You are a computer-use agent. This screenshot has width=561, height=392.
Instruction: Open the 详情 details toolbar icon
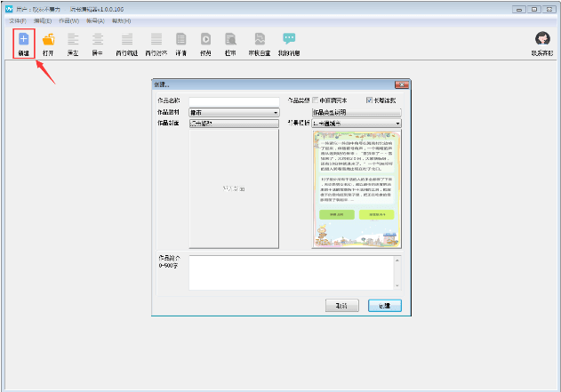[180, 40]
